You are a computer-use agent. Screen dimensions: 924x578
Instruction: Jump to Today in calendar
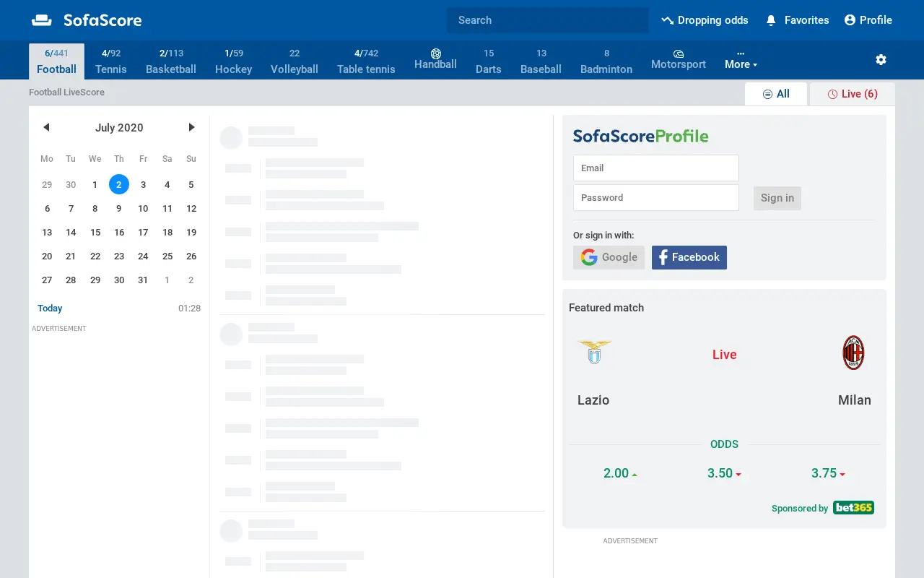[50, 309]
